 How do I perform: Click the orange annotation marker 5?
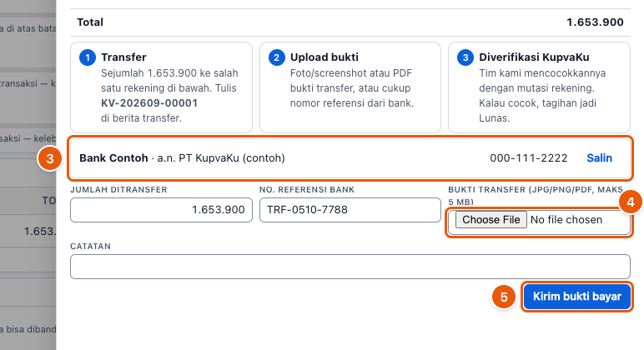(504, 297)
